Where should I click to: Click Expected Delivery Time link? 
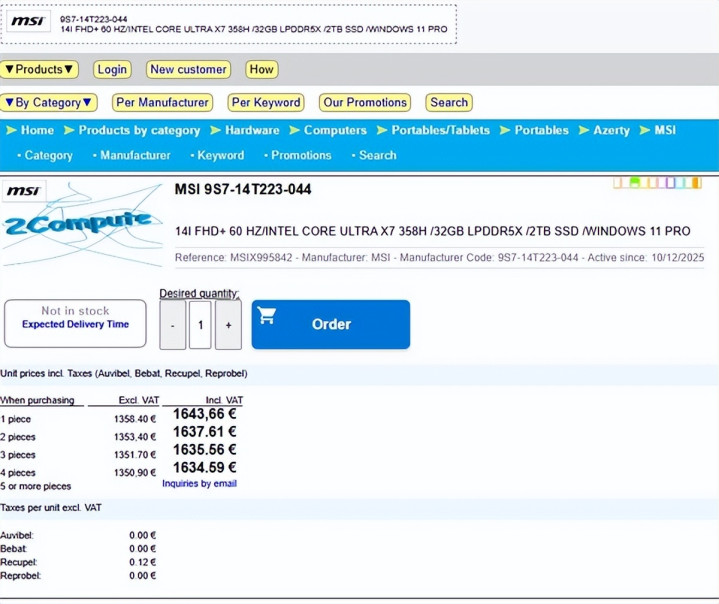tap(75, 324)
